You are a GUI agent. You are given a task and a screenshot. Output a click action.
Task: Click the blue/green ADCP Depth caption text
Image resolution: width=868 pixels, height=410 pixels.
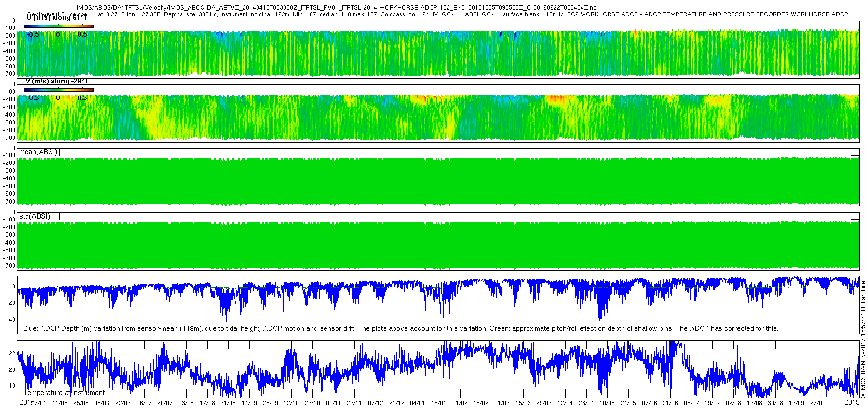pos(401,328)
